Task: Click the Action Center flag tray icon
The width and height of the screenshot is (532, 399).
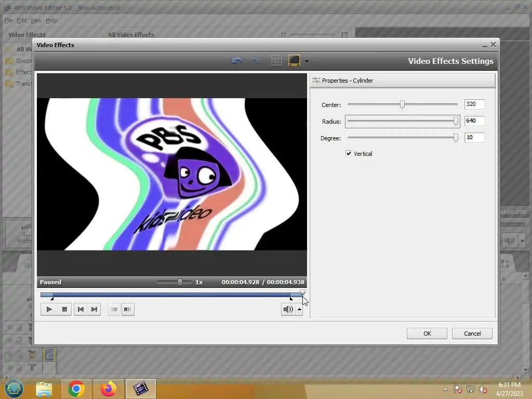Action: [x=458, y=389]
